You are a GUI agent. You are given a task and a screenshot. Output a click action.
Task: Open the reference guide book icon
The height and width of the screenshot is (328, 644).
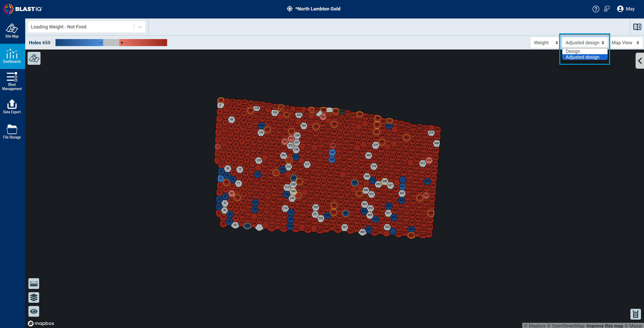(x=637, y=27)
